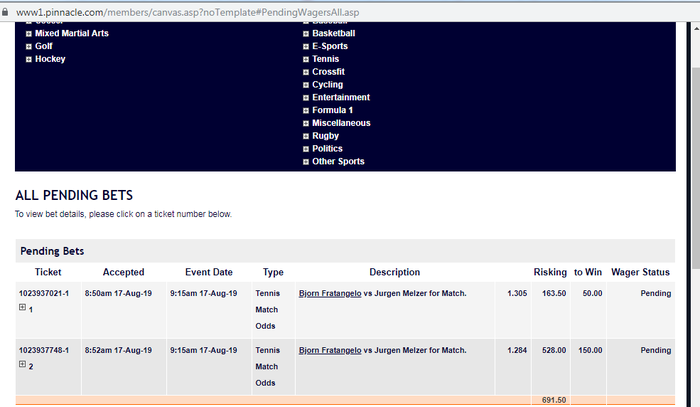The width and height of the screenshot is (700, 407).
Task: Expand the Rugby plus icon
Action: (306, 137)
